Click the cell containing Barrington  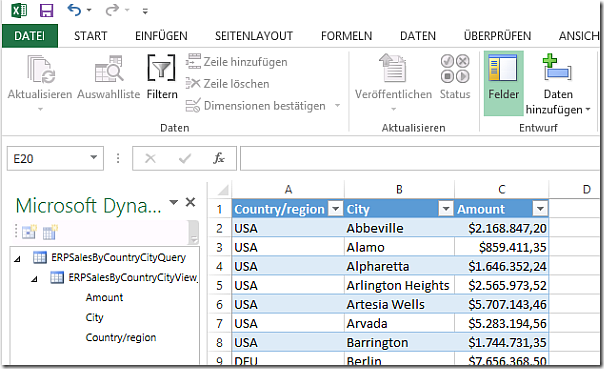tap(399, 342)
